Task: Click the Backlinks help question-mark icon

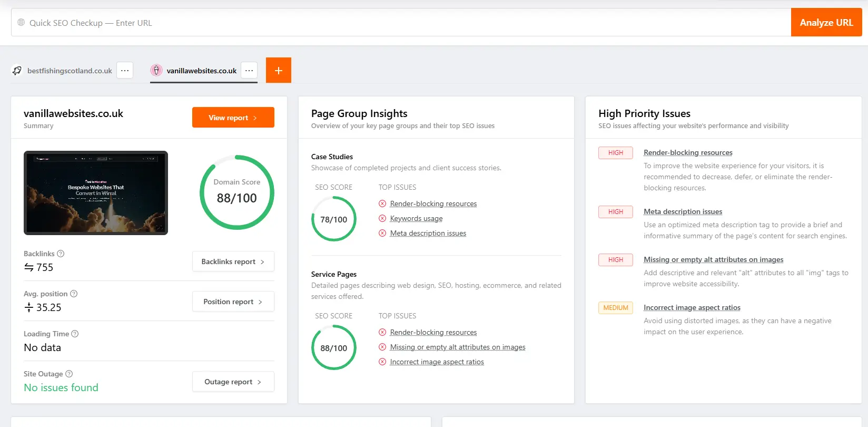Action: (x=61, y=254)
